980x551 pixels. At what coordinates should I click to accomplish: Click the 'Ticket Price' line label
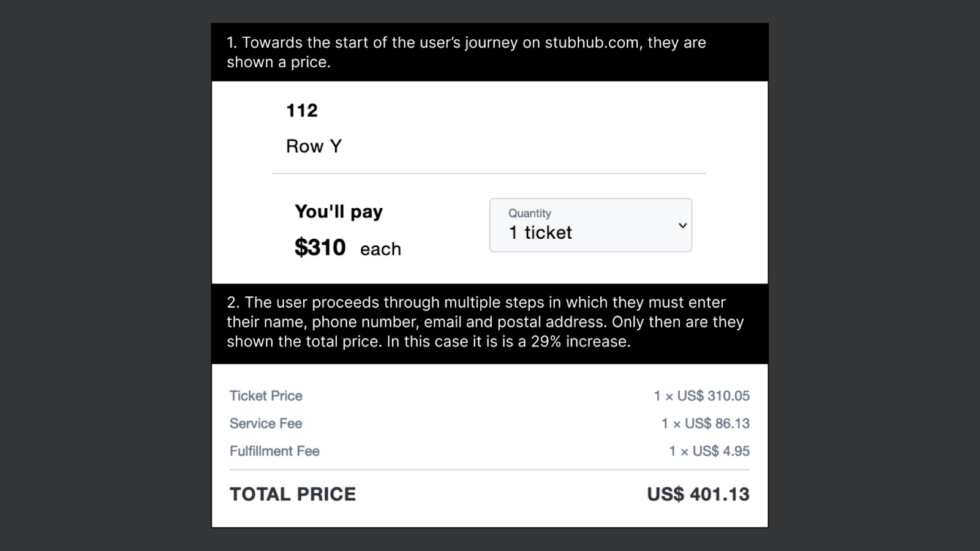click(x=266, y=396)
